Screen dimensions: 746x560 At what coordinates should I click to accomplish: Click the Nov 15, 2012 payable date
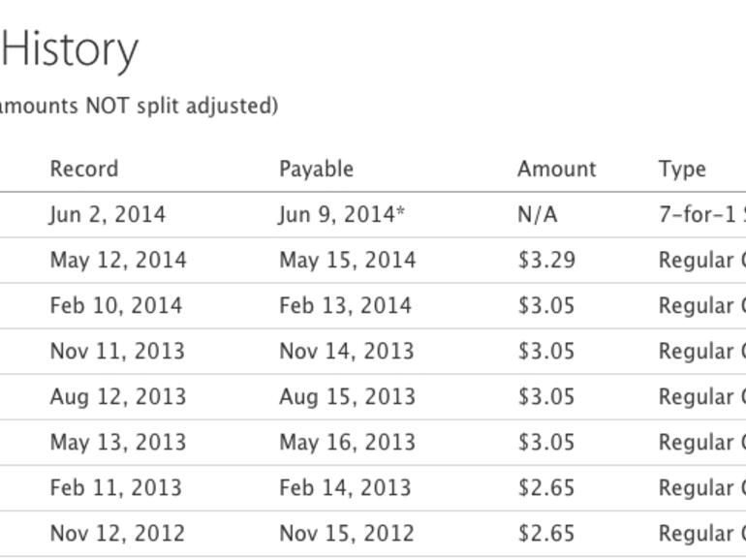coord(346,533)
